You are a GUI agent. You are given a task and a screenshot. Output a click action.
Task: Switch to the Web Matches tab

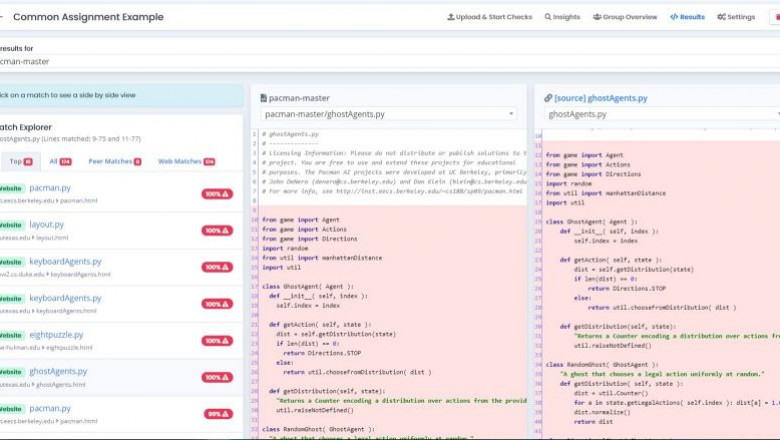(x=187, y=162)
